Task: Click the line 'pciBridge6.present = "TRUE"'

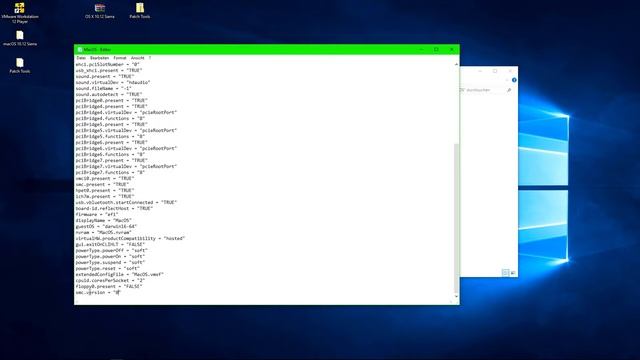Action: [112, 142]
